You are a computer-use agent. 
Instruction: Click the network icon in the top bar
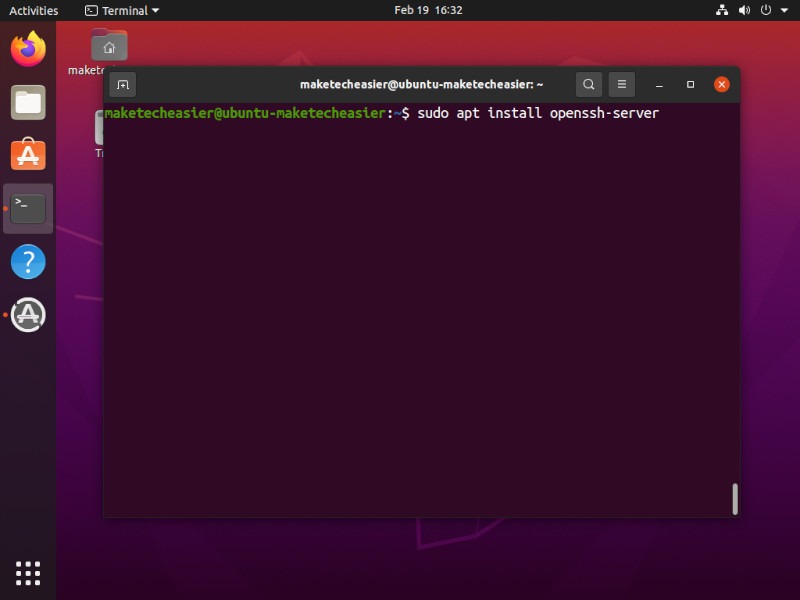[723, 10]
